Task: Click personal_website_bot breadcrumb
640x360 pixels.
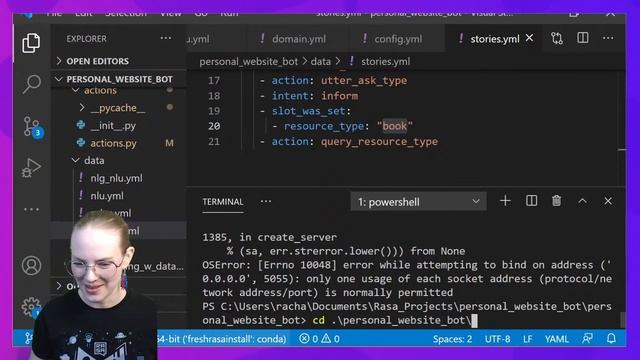Action: tap(249, 62)
